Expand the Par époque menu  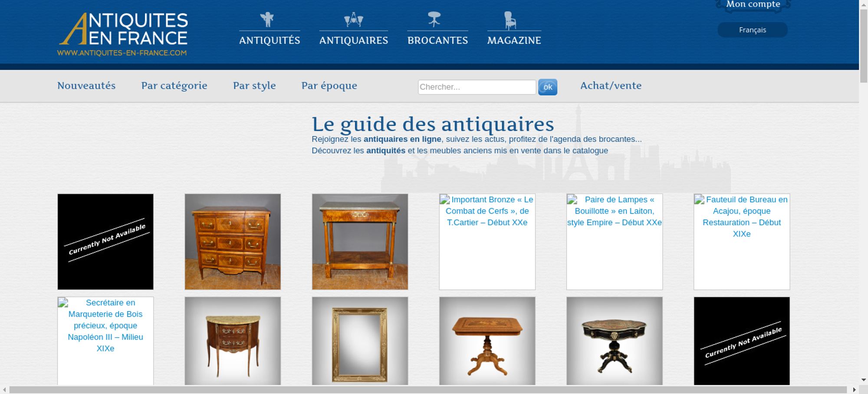(x=329, y=85)
